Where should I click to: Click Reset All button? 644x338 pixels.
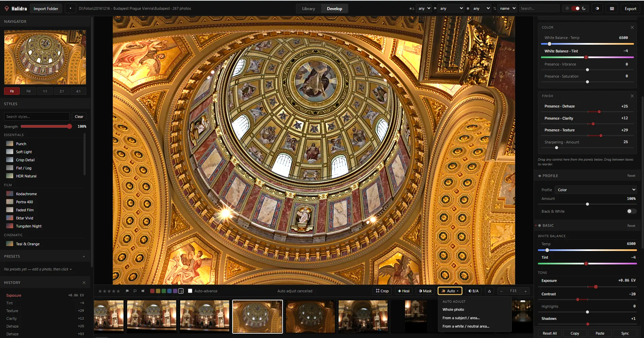tap(550, 333)
